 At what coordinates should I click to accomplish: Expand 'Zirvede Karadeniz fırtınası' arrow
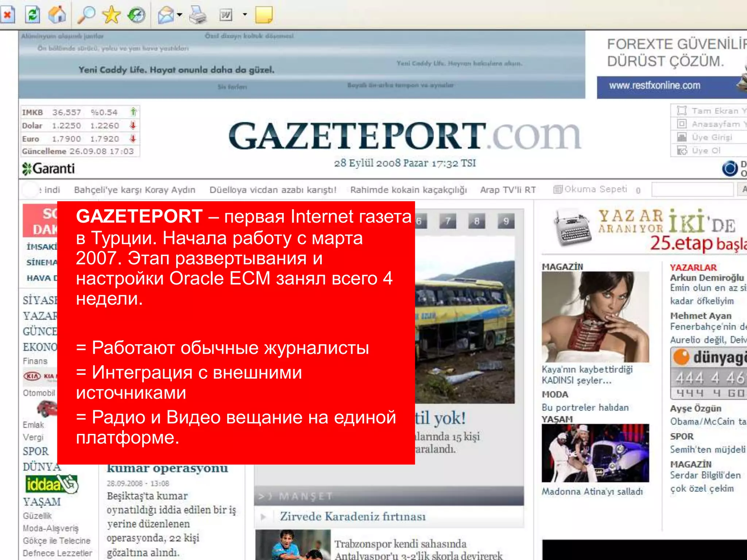tap(263, 517)
